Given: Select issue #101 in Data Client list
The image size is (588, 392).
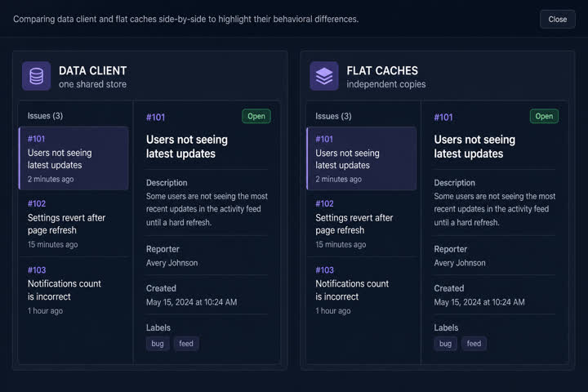Looking at the screenshot, I should click(x=73, y=158).
